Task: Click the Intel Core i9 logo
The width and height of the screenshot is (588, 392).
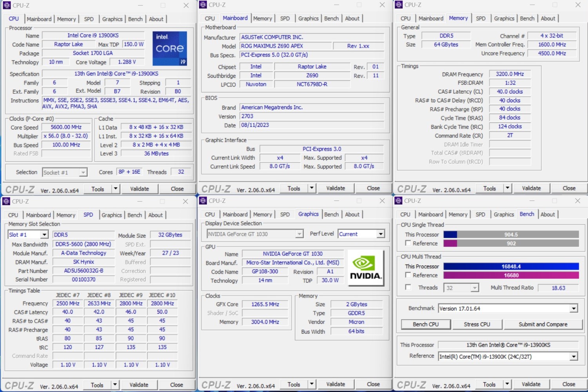Action: pyautogui.click(x=169, y=49)
